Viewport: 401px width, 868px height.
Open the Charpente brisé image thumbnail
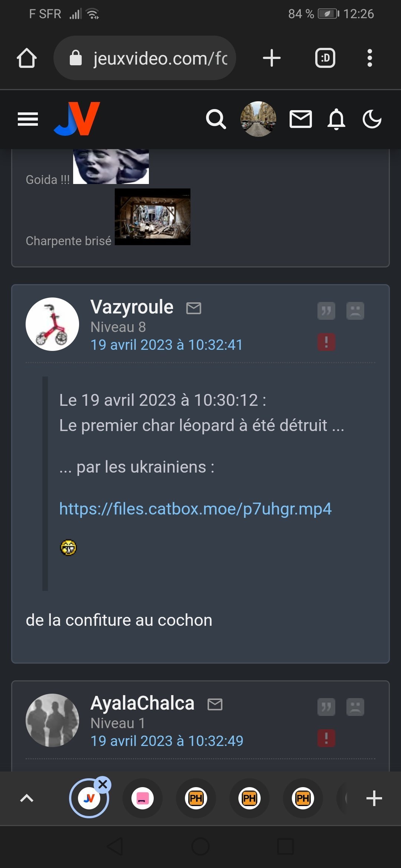(x=153, y=217)
